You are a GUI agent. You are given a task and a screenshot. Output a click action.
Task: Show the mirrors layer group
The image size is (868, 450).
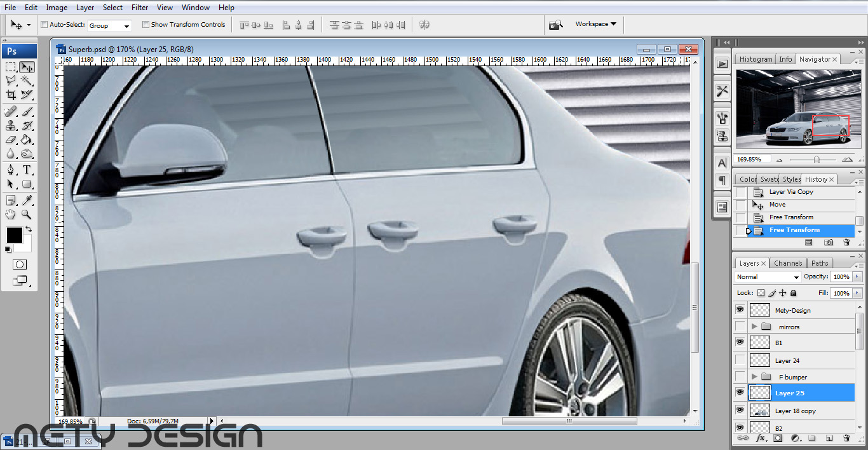(740, 326)
